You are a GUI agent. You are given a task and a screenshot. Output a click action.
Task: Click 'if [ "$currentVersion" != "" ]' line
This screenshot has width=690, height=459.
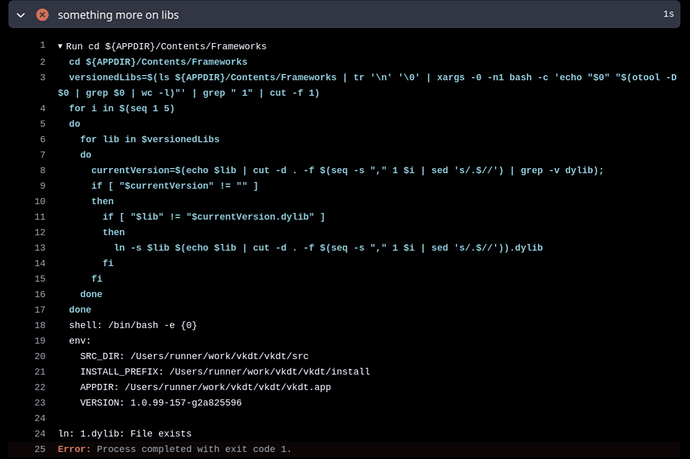point(175,186)
